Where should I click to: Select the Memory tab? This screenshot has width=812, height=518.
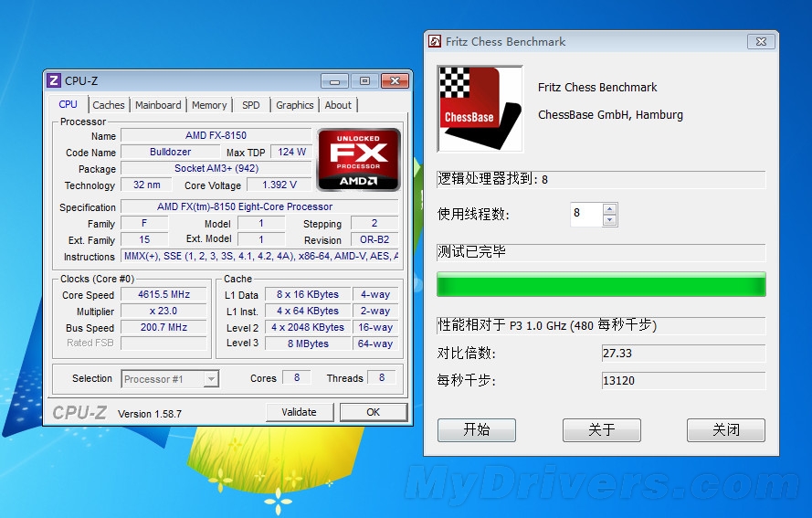click(209, 105)
